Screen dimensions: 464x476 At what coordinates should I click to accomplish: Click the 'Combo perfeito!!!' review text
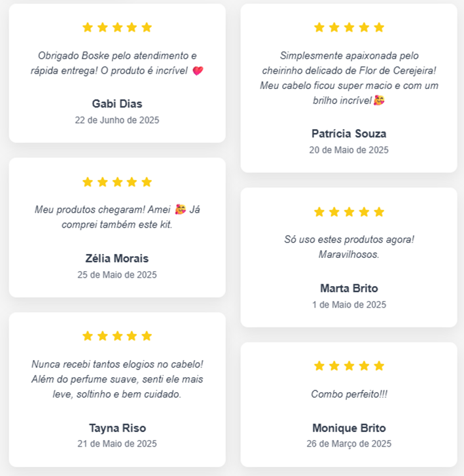[349, 394]
